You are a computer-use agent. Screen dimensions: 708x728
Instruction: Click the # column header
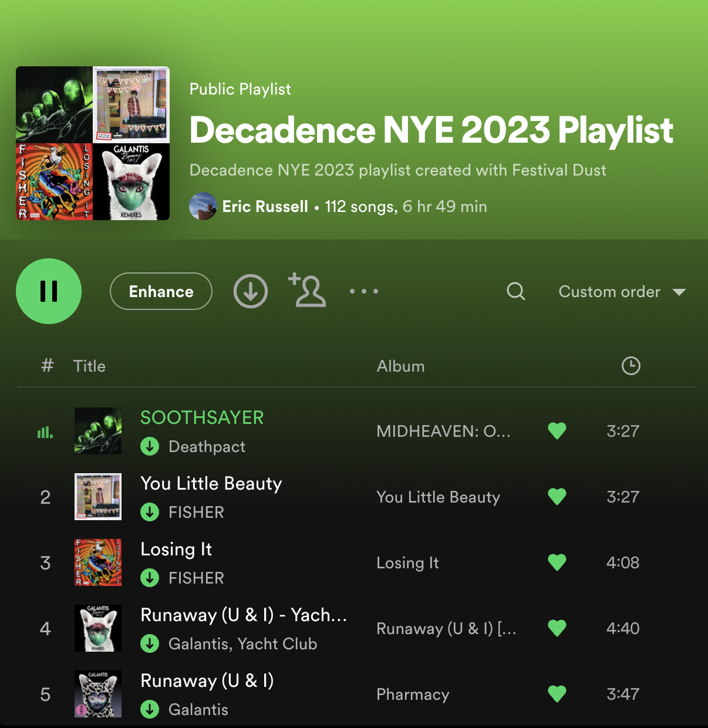click(48, 366)
